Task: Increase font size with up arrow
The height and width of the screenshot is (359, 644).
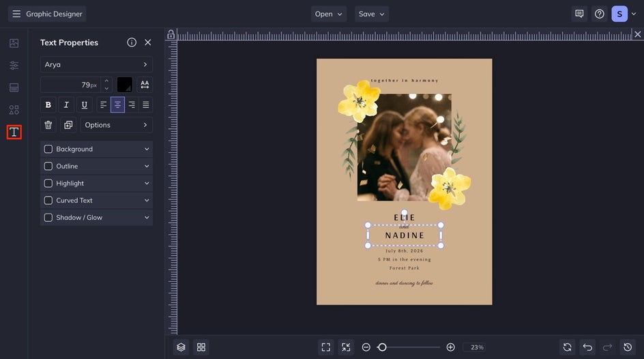Action: coord(106,81)
